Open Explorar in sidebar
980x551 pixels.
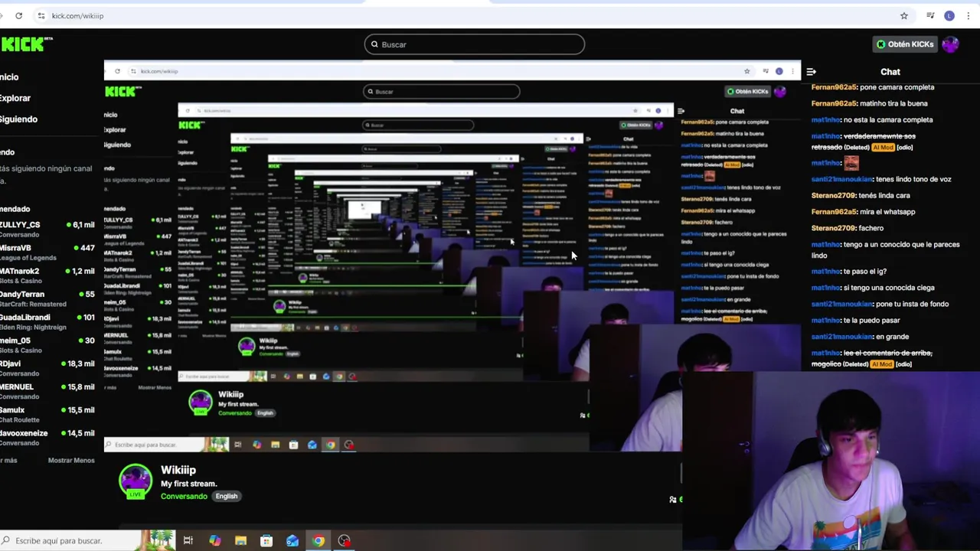tap(15, 98)
